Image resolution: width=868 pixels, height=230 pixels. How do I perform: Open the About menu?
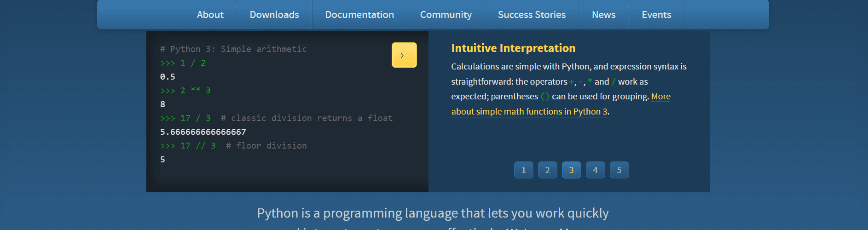tap(210, 15)
